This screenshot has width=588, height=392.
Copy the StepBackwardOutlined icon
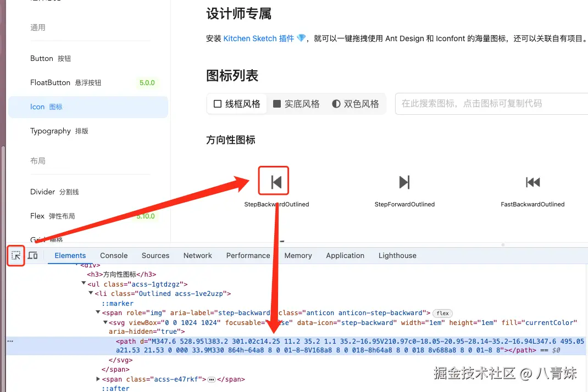click(277, 182)
